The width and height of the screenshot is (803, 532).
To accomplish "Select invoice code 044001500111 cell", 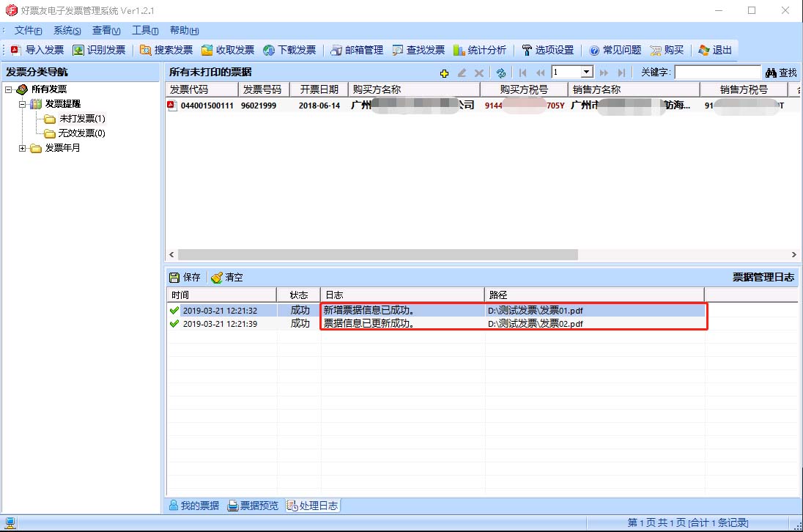I will tap(207, 106).
